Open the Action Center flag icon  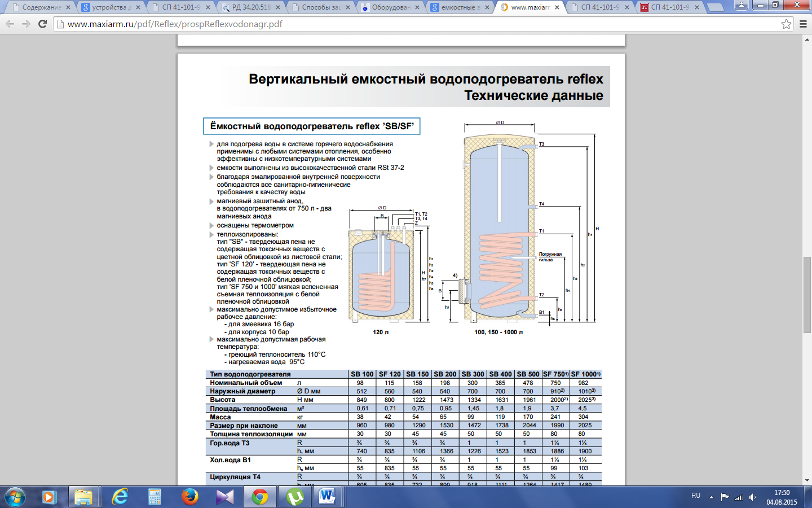(725, 497)
